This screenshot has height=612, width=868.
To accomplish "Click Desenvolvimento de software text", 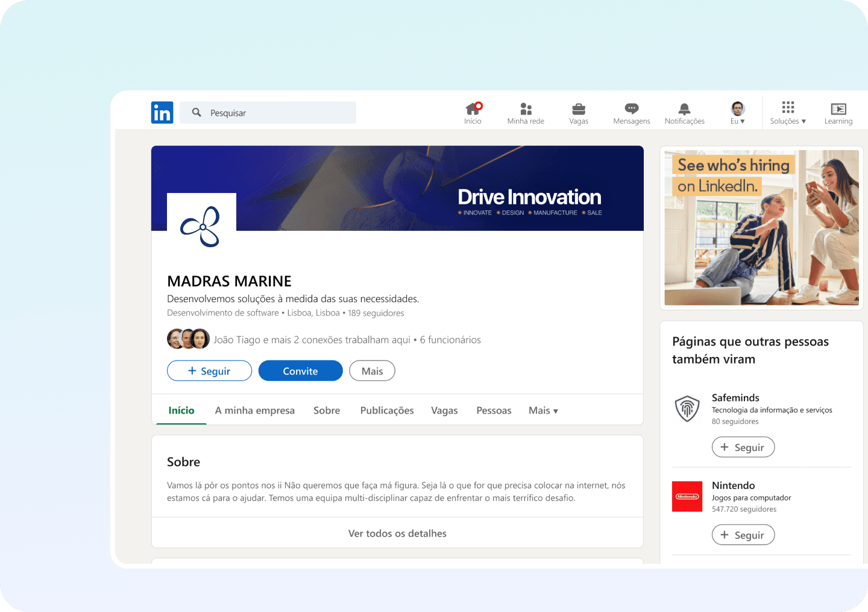I will click(x=223, y=313).
